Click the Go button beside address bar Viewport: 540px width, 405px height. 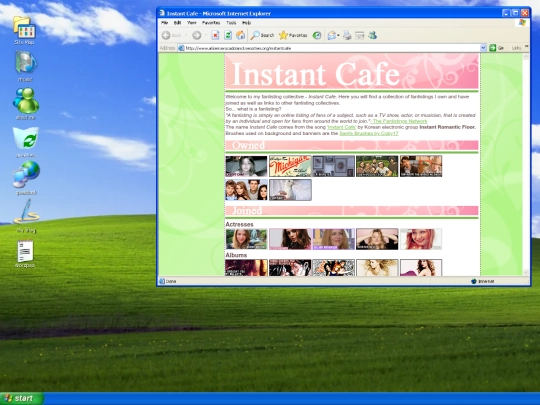tap(497, 48)
